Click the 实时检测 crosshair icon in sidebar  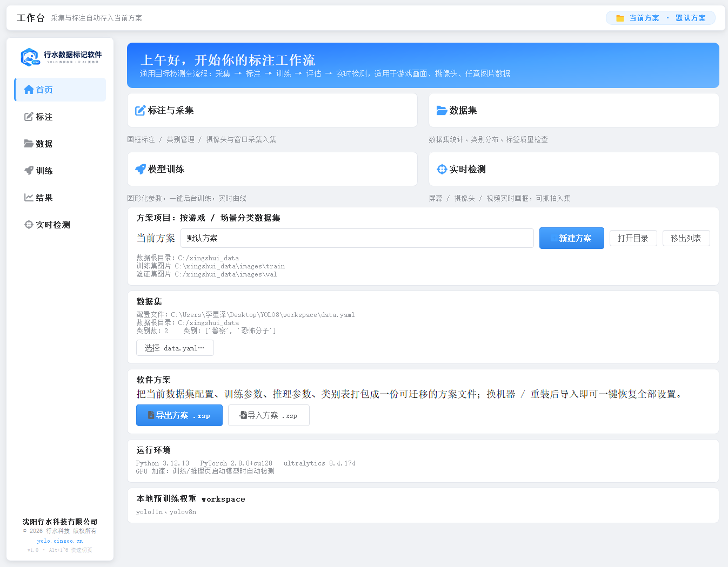tap(29, 225)
